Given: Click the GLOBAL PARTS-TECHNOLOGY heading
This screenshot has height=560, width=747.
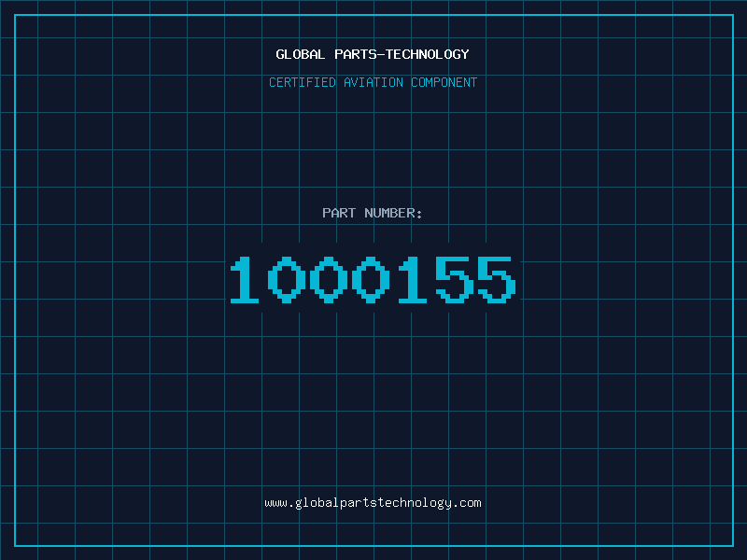Looking at the screenshot, I should [373, 54].
